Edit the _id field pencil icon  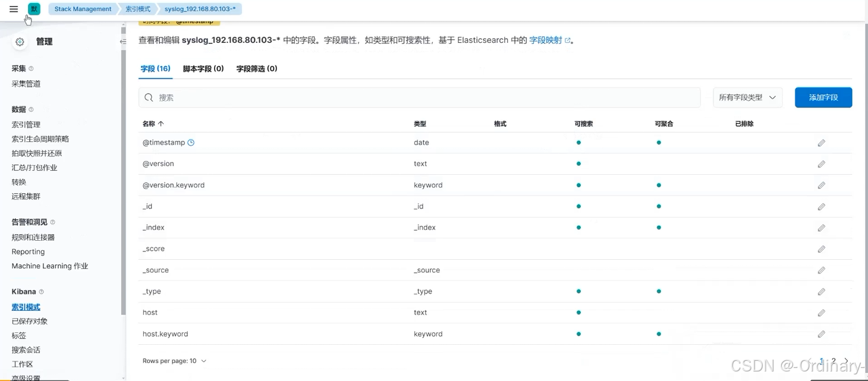coord(821,207)
